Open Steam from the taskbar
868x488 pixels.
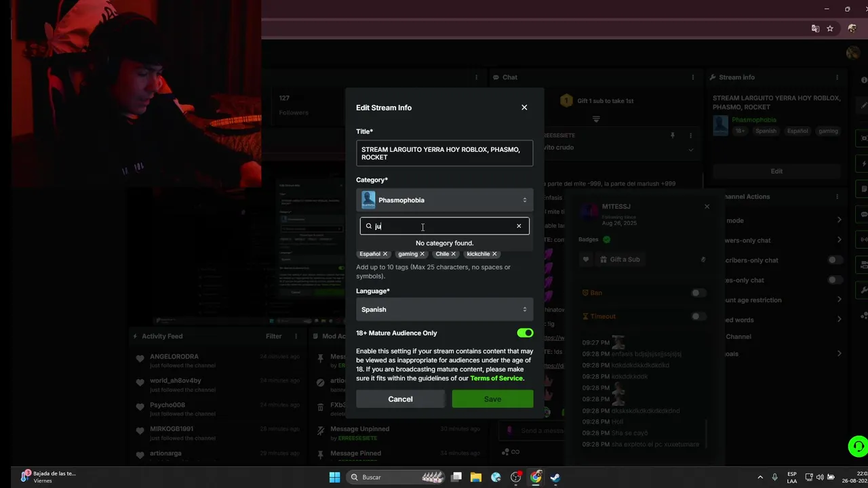tap(555, 477)
